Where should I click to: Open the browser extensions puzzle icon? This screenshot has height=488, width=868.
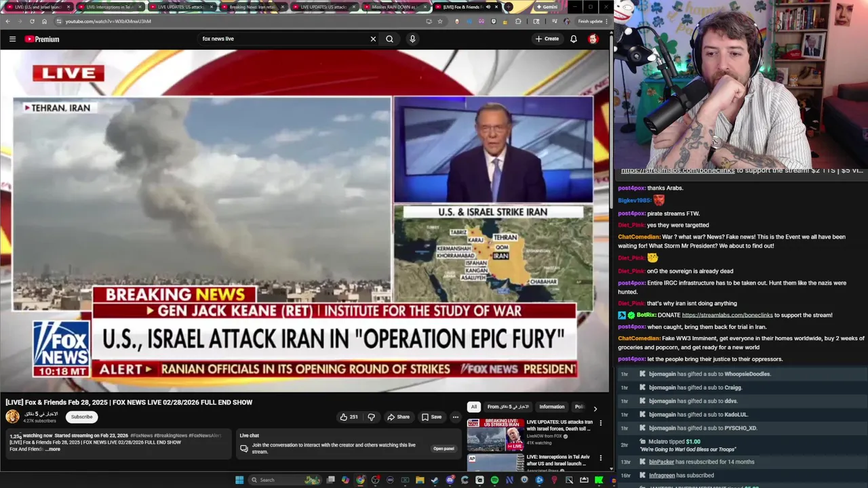coord(518,21)
